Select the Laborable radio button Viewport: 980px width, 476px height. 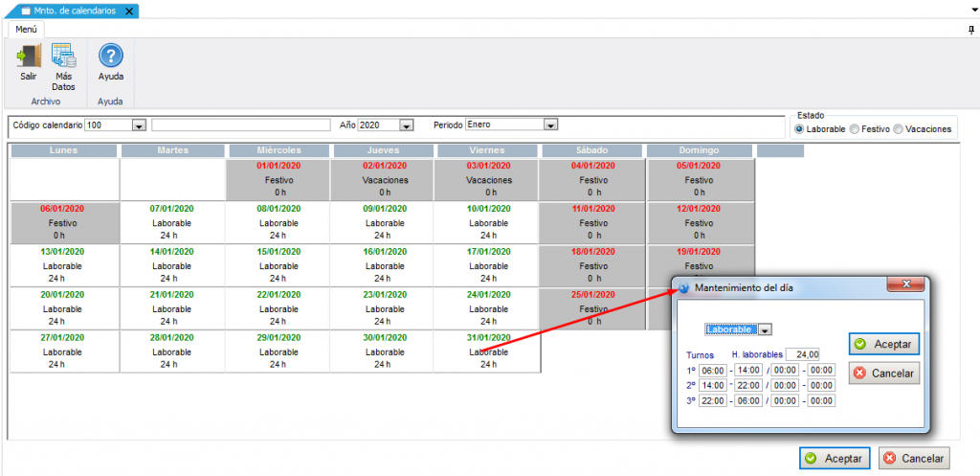pyautogui.click(x=799, y=128)
